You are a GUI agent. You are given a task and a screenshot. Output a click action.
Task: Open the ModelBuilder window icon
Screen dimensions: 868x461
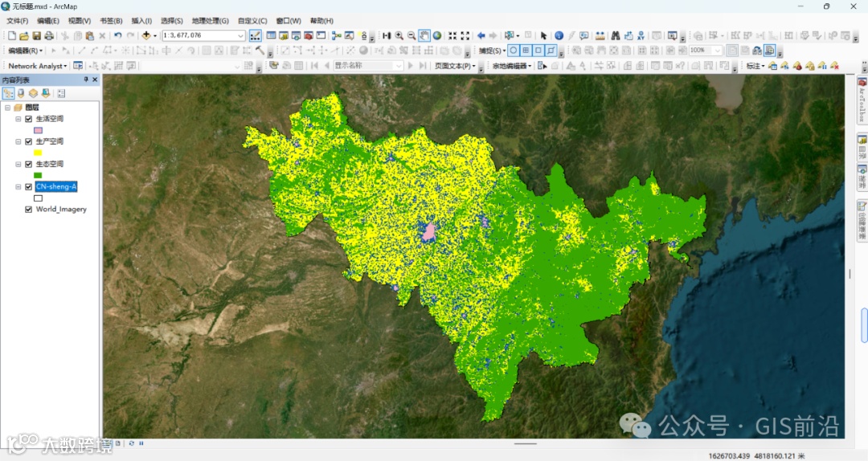click(x=336, y=35)
